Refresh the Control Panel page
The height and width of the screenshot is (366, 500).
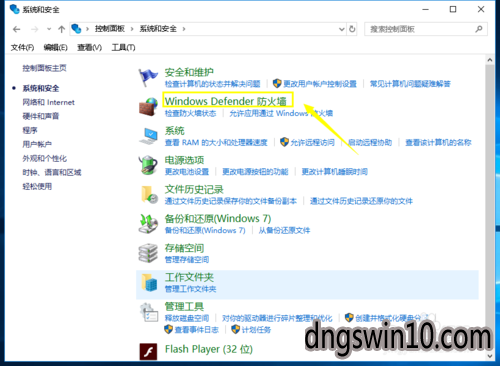click(352, 29)
